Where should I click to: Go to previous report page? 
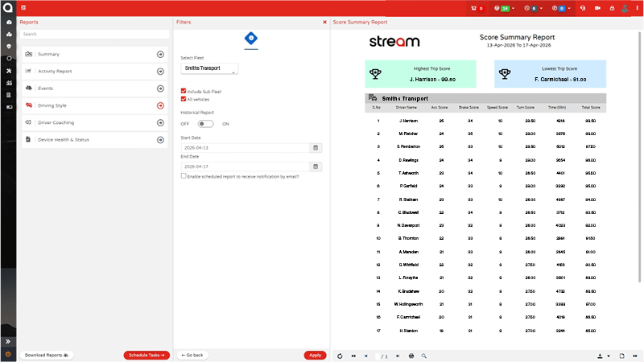[366, 356]
